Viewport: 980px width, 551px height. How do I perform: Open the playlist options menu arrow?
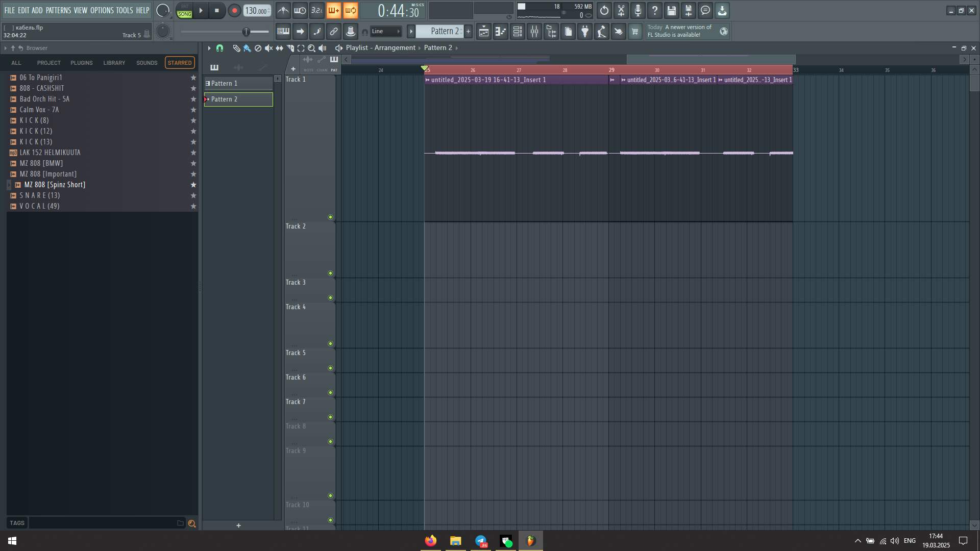(209, 48)
